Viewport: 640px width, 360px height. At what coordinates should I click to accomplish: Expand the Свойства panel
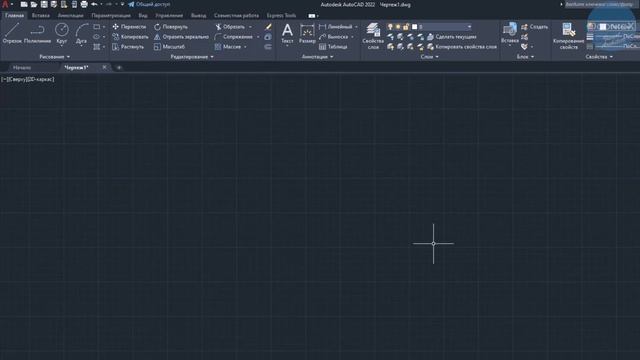(x=599, y=57)
